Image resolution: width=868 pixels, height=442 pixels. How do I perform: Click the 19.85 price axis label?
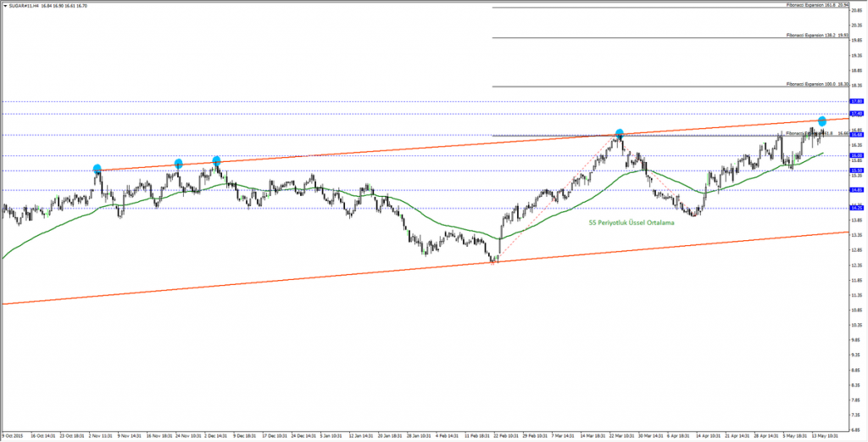pyautogui.click(x=857, y=41)
